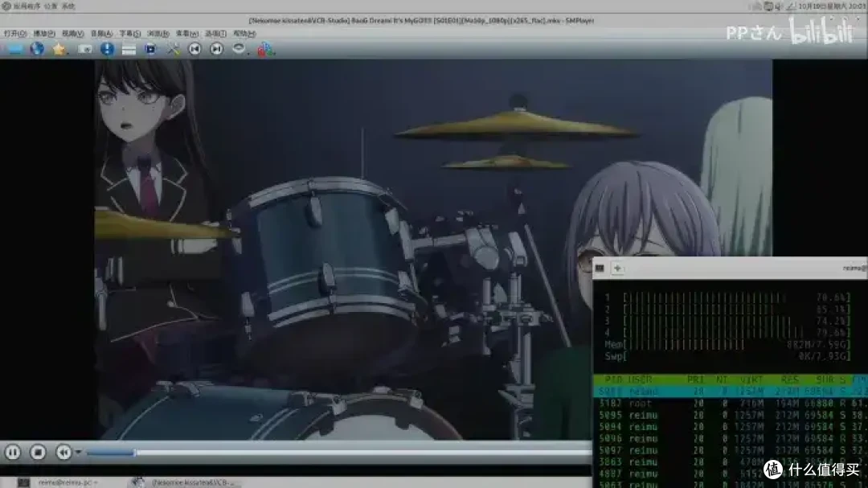Viewport: 868px width, 488px height.
Task: Sort htop by the VIRT column header
Action: coord(751,379)
